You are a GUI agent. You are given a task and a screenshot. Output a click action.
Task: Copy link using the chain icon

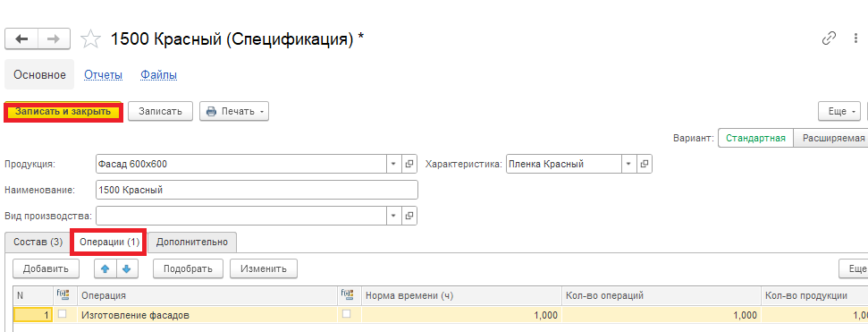point(829,38)
